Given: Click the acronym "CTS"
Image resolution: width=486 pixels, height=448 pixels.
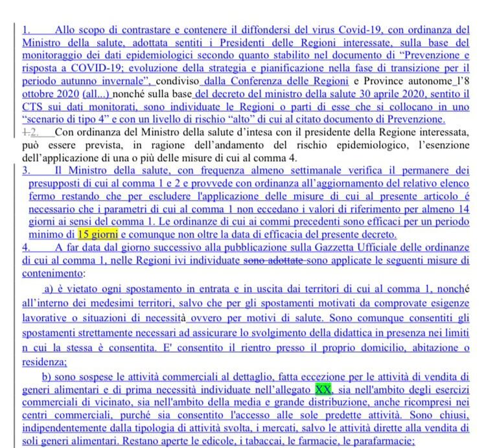Looking at the screenshot, I should pyautogui.click(x=32, y=107).
